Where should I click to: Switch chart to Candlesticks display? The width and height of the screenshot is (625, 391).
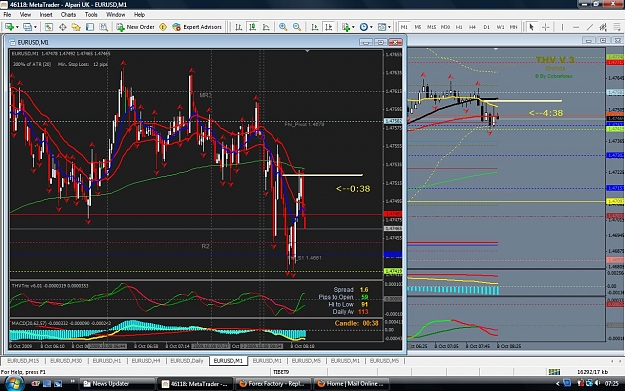click(x=252, y=27)
